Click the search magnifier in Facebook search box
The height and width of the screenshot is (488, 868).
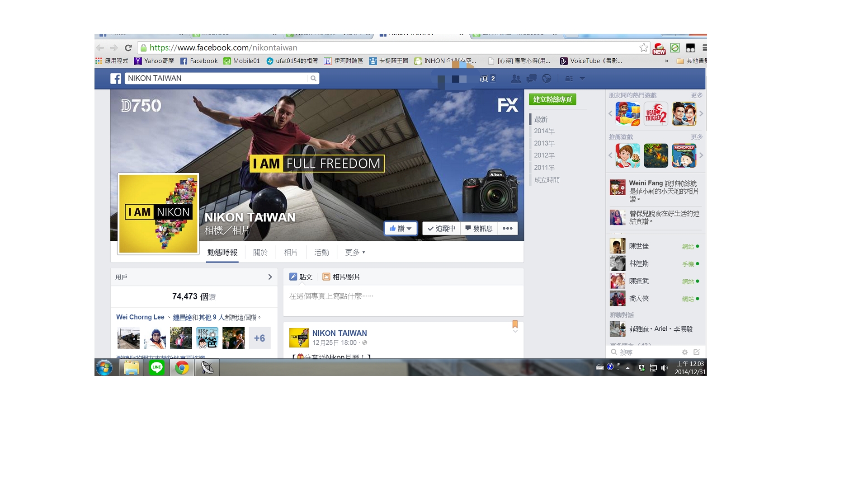pyautogui.click(x=313, y=79)
